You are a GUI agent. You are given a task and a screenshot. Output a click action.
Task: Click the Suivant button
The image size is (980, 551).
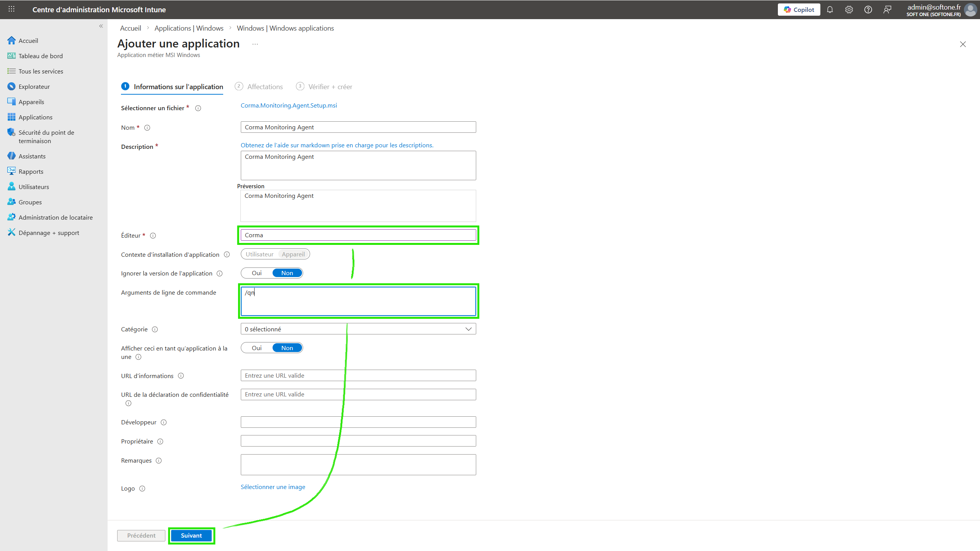point(191,535)
